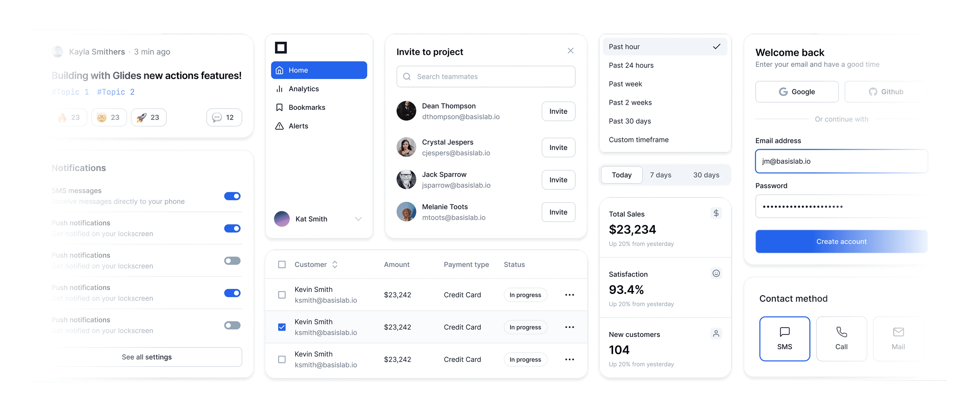Click the rocket emoji reaction
This screenshot has width=980, height=412.
[x=148, y=118]
